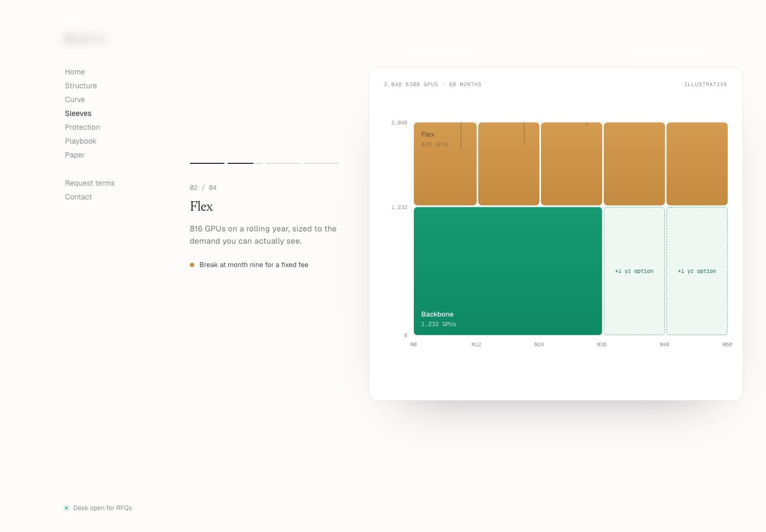The image size is (766, 532).
Task: Click the orange bullet before Break at month nine
Action: tap(192, 265)
